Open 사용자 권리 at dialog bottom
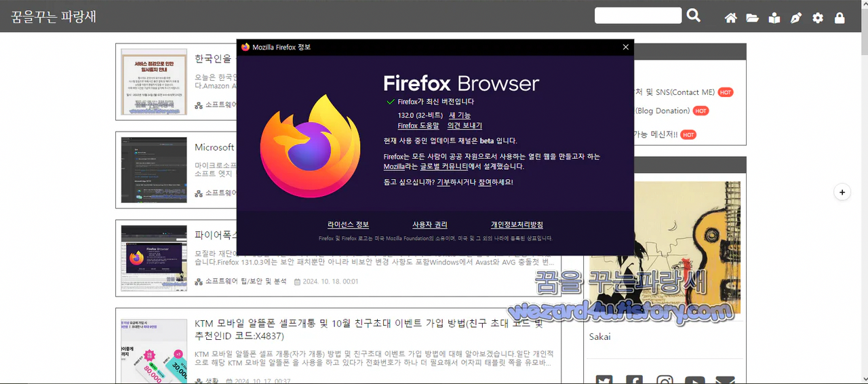 (x=430, y=225)
